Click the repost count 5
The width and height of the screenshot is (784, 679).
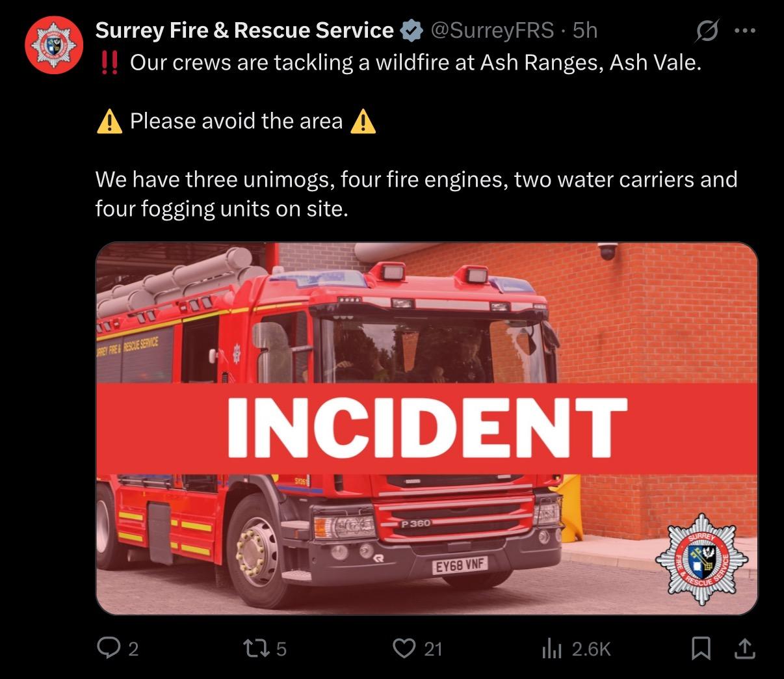click(281, 648)
